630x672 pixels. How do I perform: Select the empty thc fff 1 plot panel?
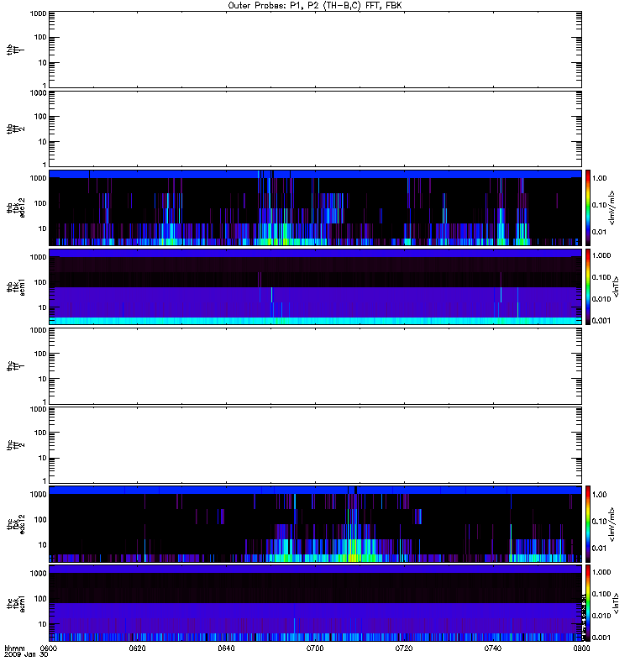click(x=315, y=366)
